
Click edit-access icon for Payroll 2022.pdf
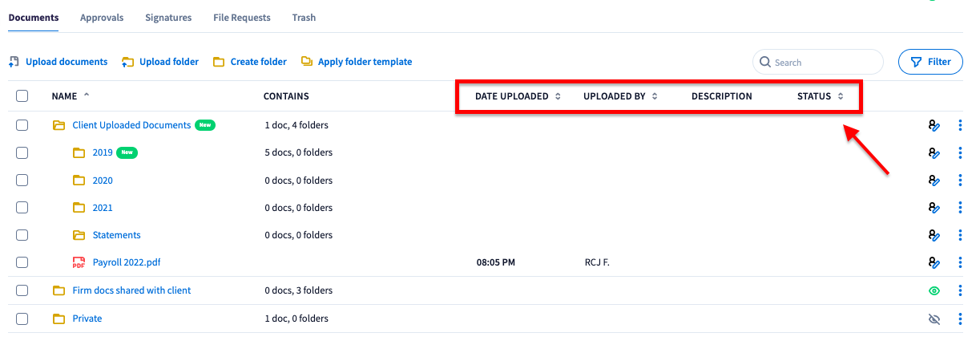pos(934,262)
